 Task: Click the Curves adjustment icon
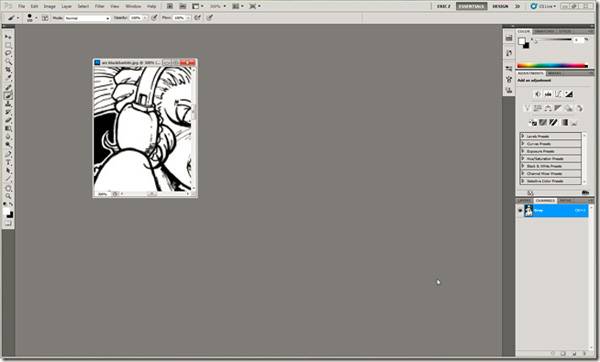[x=558, y=94]
